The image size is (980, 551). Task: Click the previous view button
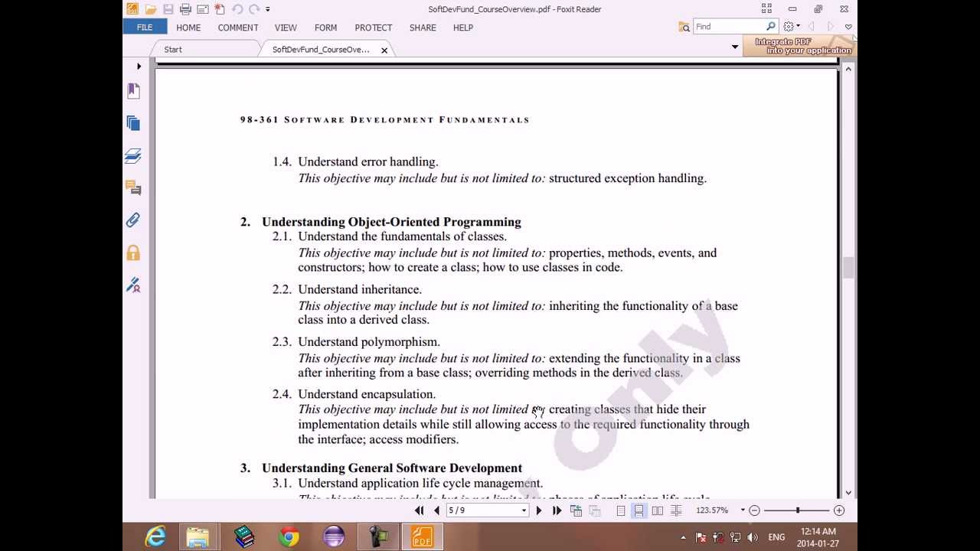click(x=576, y=510)
